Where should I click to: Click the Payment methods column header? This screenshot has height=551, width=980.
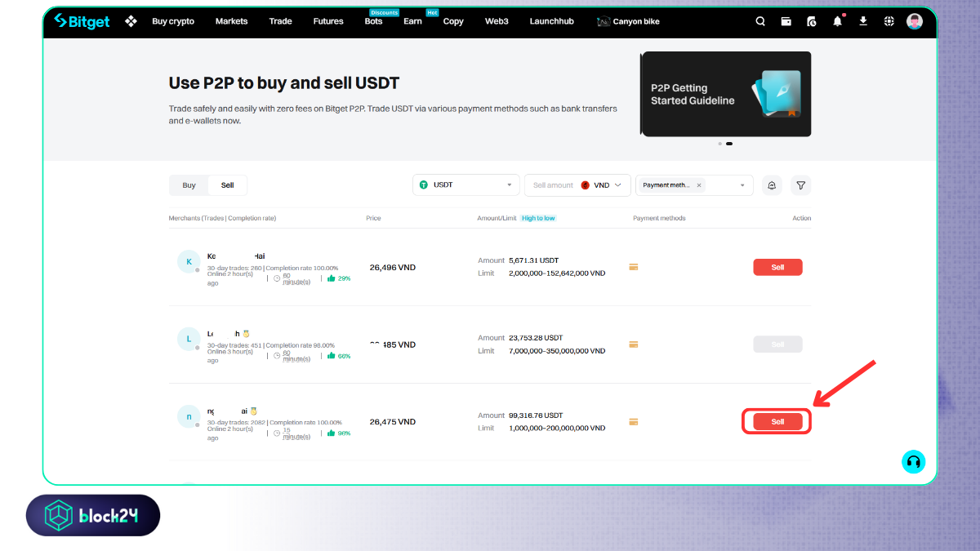(659, 219)
